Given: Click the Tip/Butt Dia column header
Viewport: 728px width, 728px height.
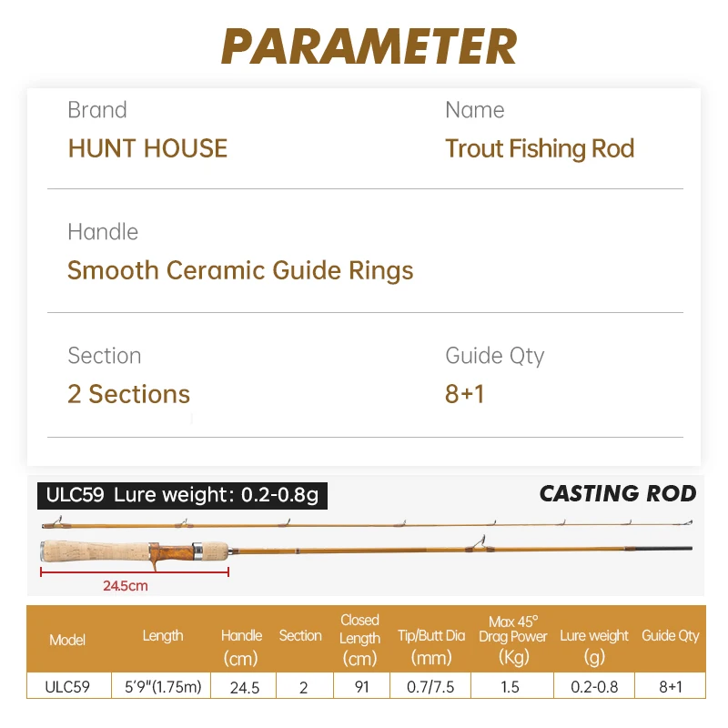Looking at the screenshot, I should tap(431, 646).
